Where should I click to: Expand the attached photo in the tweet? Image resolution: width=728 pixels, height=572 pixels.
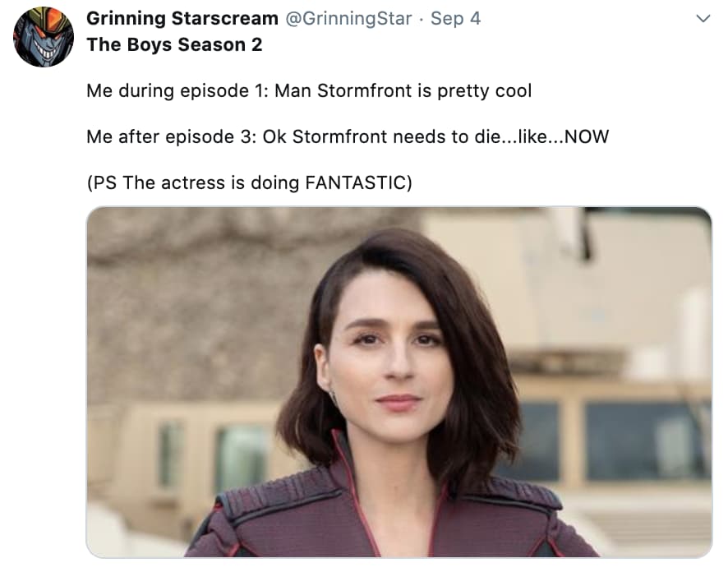click(399, 381)
